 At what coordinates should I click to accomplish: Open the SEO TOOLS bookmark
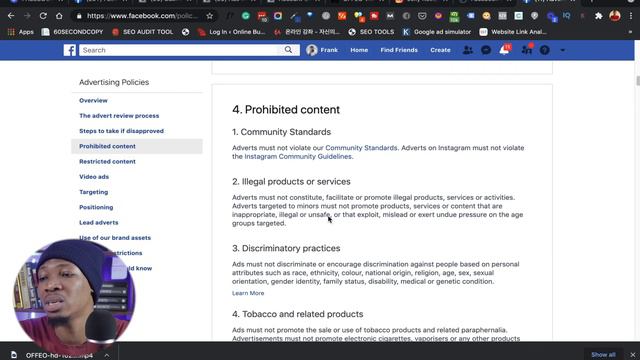pos(371,32)
